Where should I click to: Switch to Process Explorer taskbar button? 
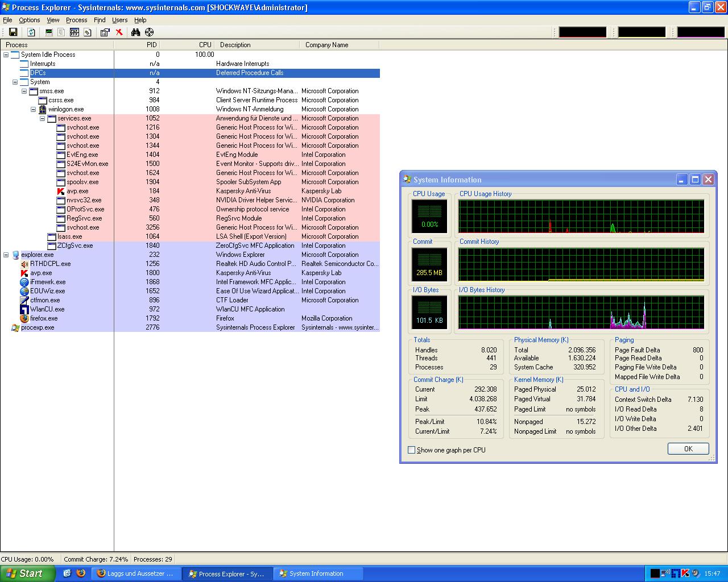point(227,573)
